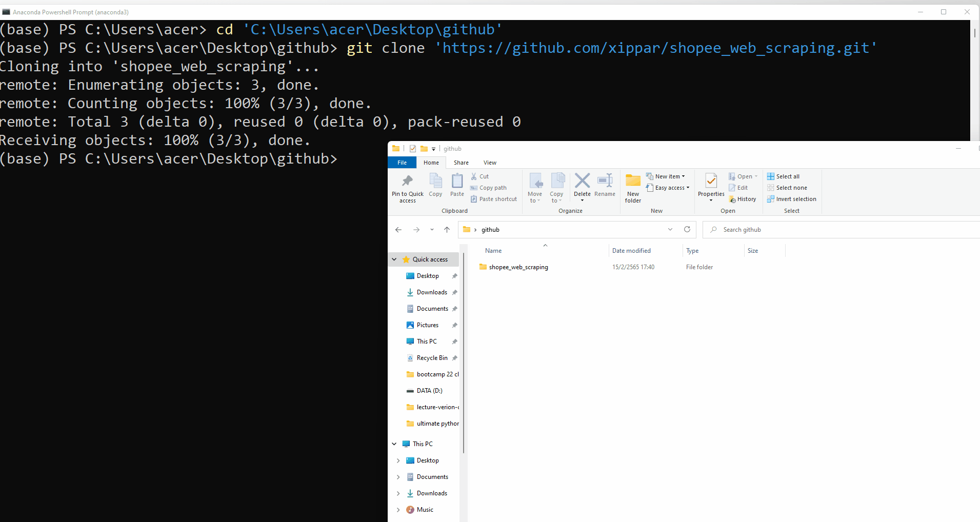Select the Rename icon
The width and height of the screenshot is (980, 522).
point(605,186)
